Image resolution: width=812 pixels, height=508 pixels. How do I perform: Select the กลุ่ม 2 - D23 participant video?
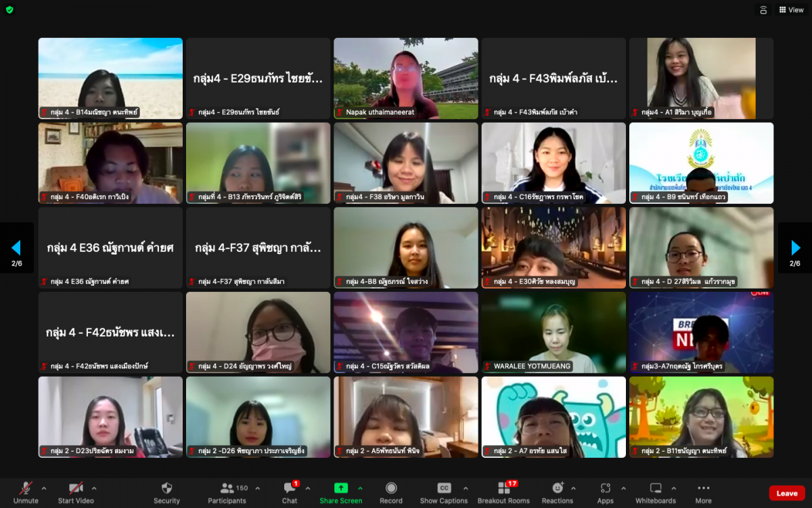tap(110, 417)
